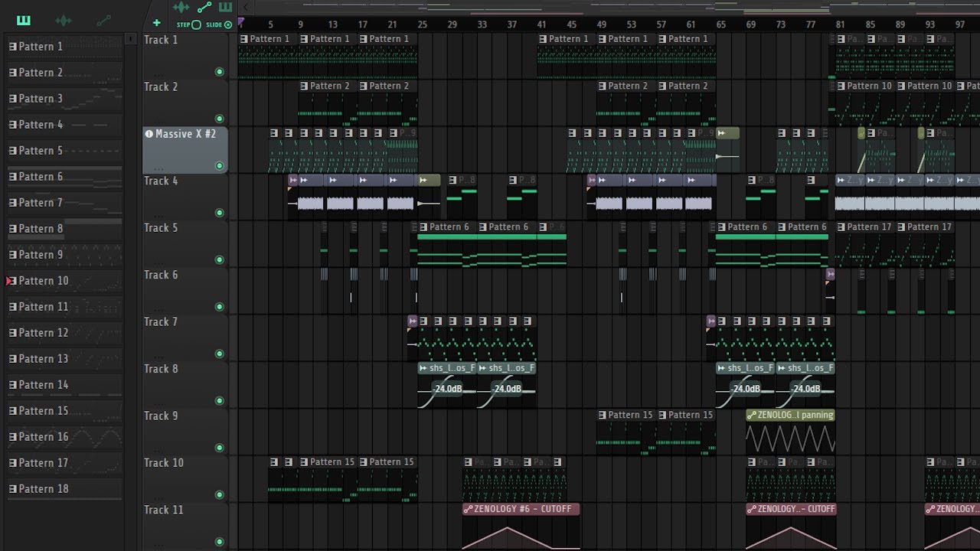980x551 pixels.
Task: Open the ZENOLOG..l panning clip menu icon
Action: [x=752, y=415]
